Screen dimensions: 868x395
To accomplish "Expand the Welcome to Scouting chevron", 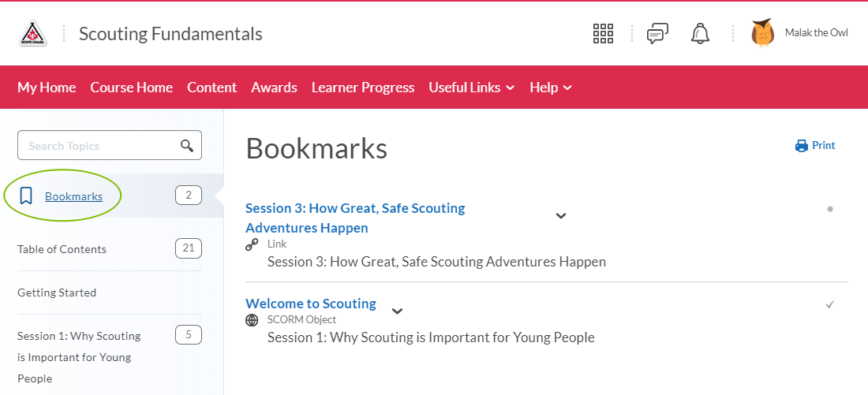I will pyautogui.click(x=397, y=311).
